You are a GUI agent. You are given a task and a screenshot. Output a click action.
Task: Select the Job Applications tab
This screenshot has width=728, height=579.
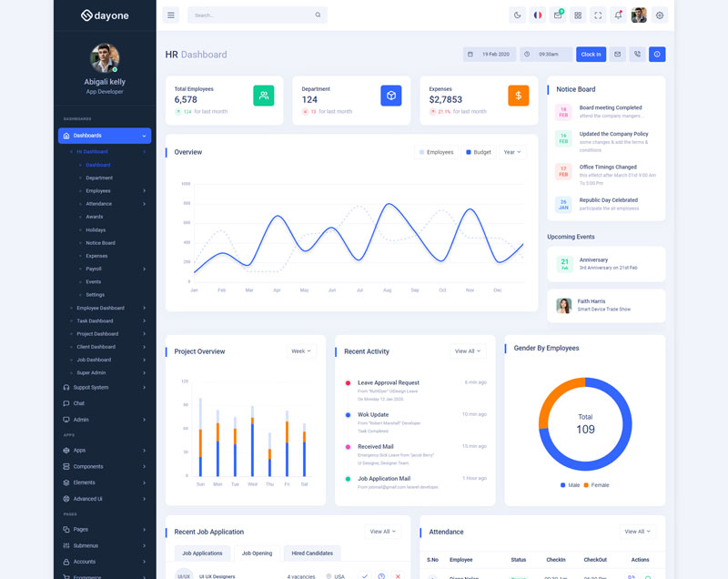(202, 553)
